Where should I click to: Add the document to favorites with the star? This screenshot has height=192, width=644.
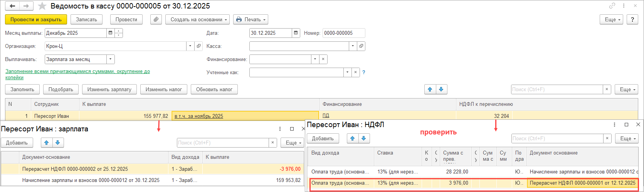coord(42,6)
